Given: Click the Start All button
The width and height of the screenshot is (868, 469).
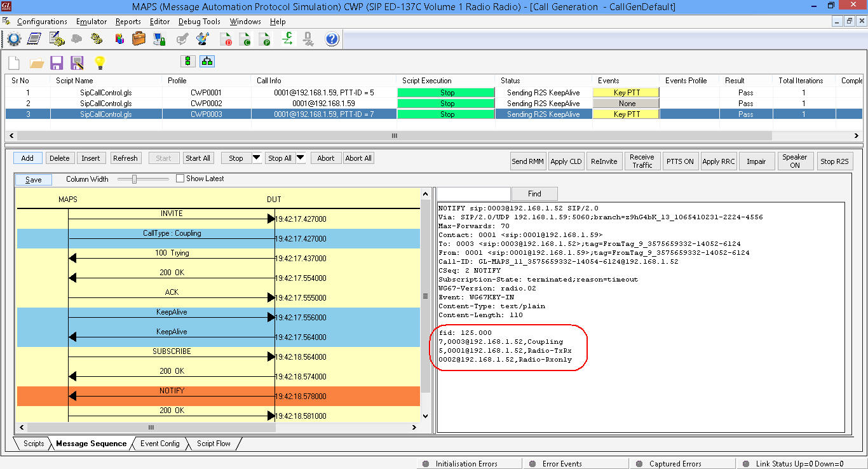Looking at the screenshot, I should click(198, 158).
